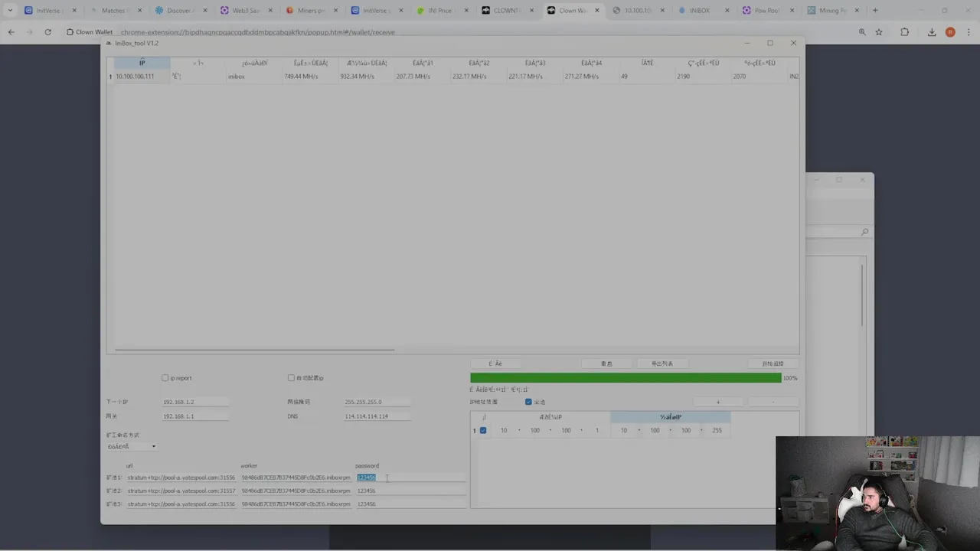
Task: Click the 749.44 MH/s hashrate cell
Action: click(310, 77)
